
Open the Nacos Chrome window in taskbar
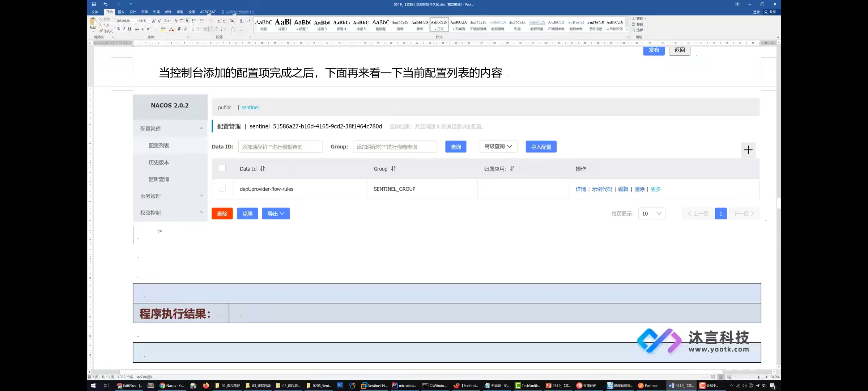172,386
